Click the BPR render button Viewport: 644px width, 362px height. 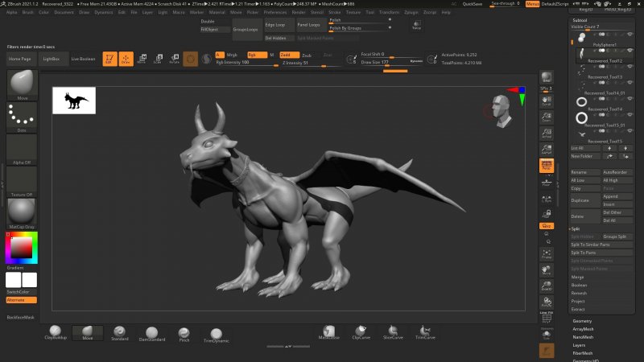click(547, 77)
